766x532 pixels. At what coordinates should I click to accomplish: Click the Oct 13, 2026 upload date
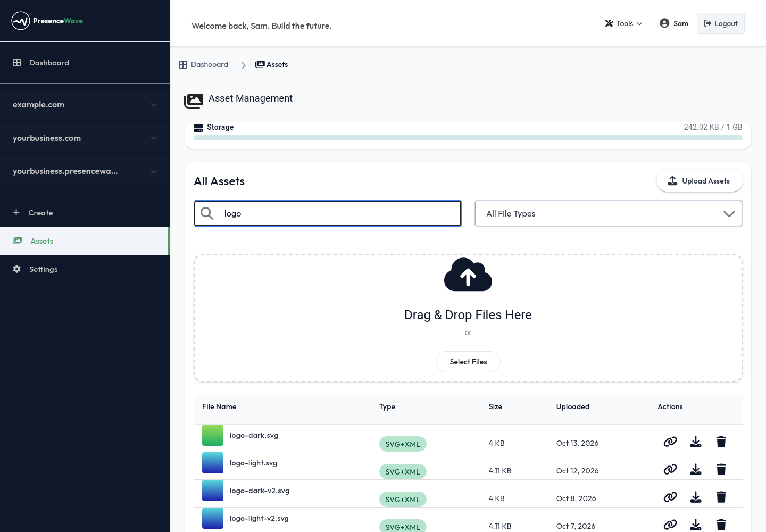click(577, 443)
